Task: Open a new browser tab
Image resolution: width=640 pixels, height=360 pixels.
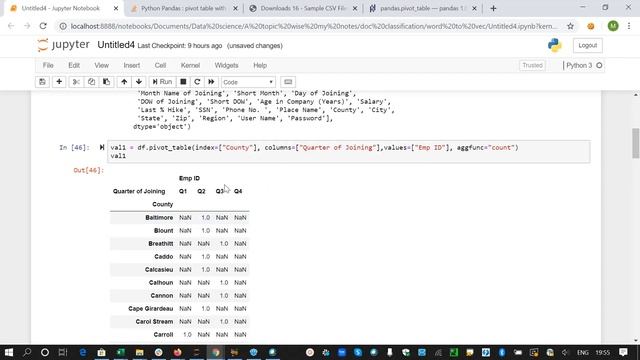Action: pyautogui.click(x=493, y=8)
